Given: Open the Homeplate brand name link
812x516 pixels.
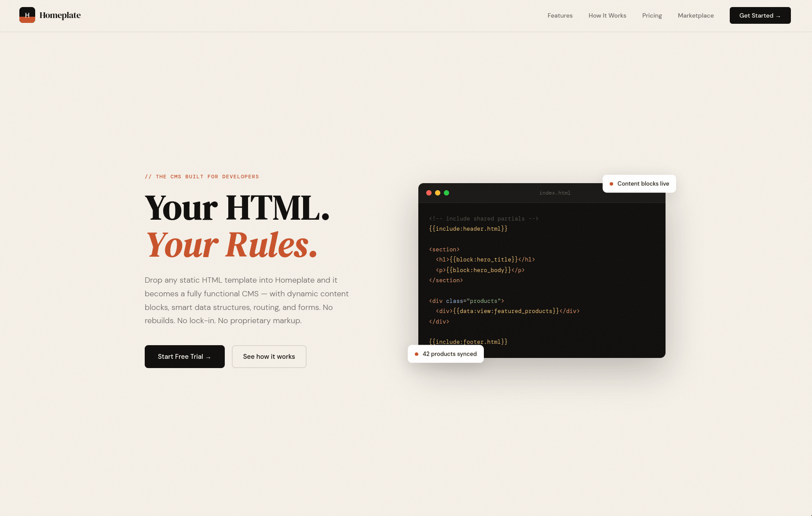Looking at the screenshot, I should pyautogui.click(x=60, y=15).
